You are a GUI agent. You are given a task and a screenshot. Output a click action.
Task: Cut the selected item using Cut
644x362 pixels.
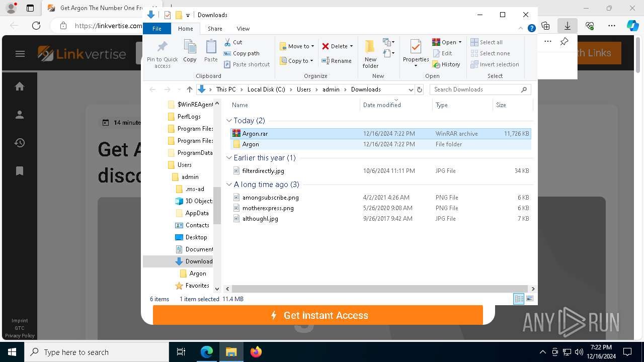coord(233,42)
